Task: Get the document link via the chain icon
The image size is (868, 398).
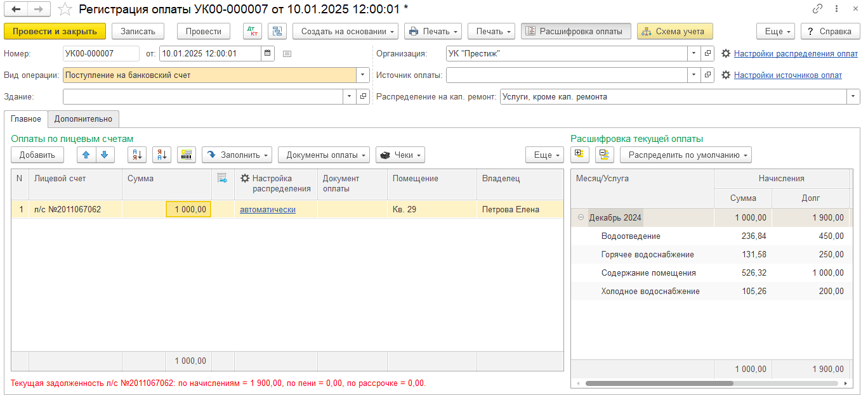Action: (x=817, y=9)
